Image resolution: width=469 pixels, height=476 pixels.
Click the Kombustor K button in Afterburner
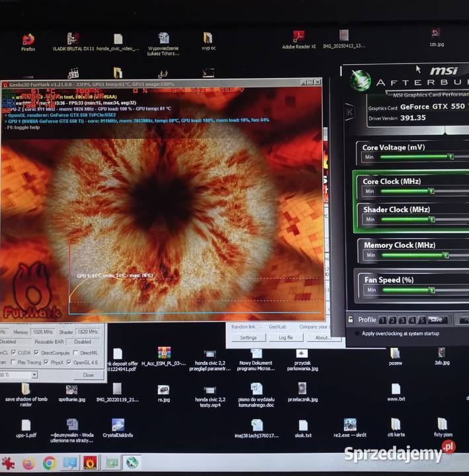click(349, 112)
